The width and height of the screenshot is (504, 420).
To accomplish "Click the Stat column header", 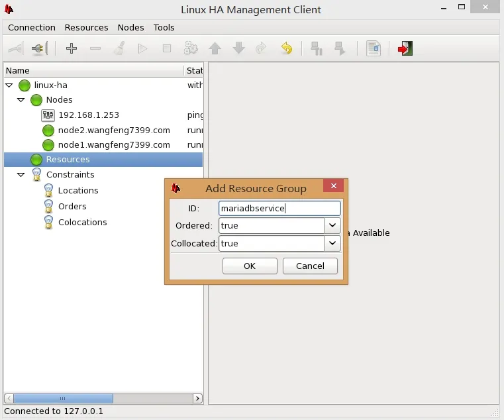I will click(x=194, y=71).
